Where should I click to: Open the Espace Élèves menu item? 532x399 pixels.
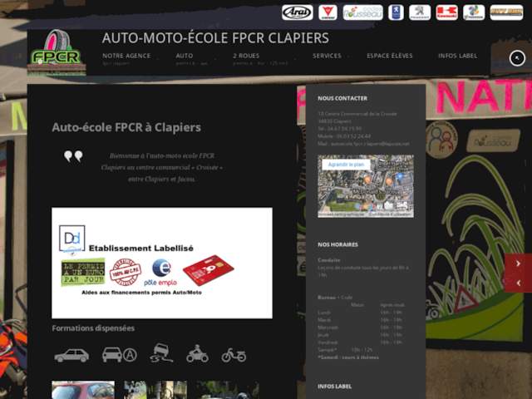pyautogui.click(x=389, y=56)
